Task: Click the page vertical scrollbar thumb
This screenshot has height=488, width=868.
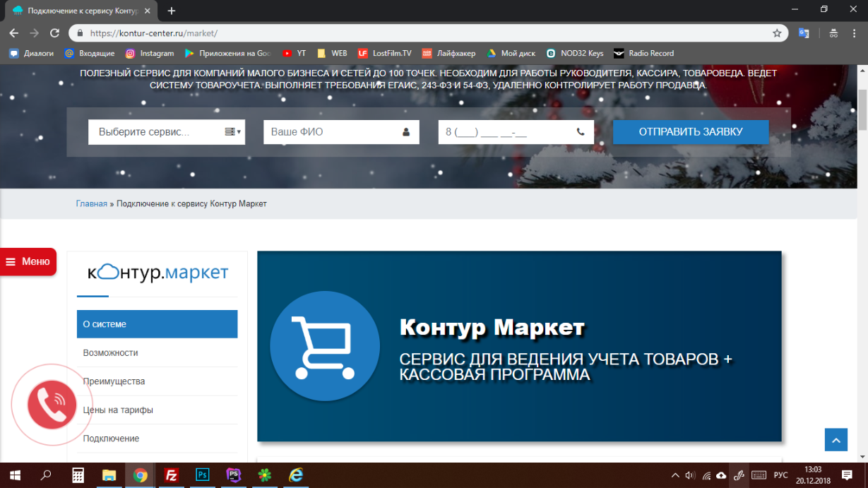Action: pos(862,109)
